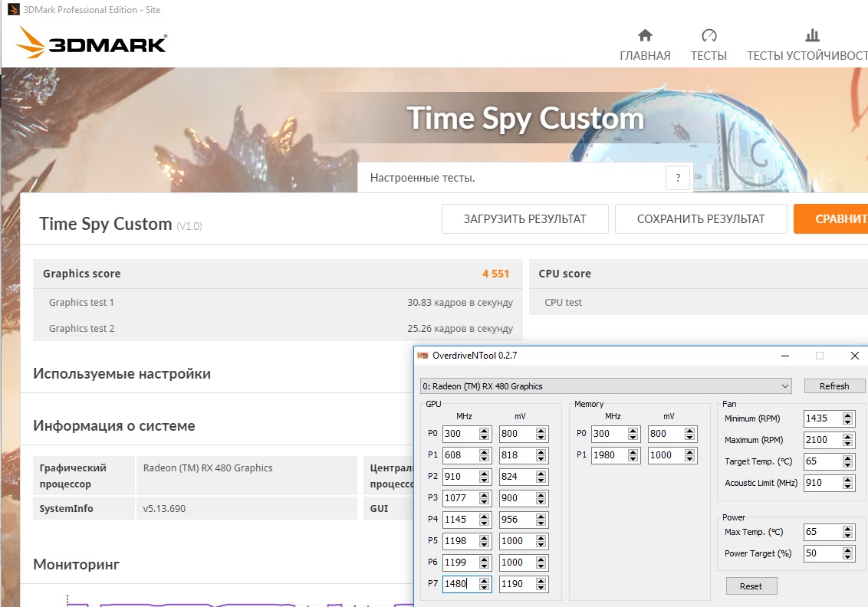The width and height of the screenshot is (868, 607).
Task: Click ЗАГРУЗИТЬ РЕЗУЛЬТАТ button
Action: pyautogui.click(x=524, y=218)
